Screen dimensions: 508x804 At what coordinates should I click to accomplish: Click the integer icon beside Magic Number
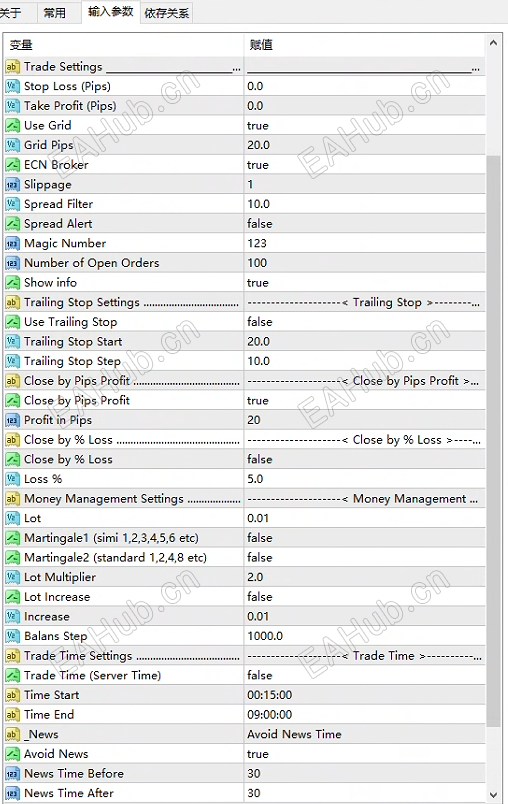pos(12,244)
